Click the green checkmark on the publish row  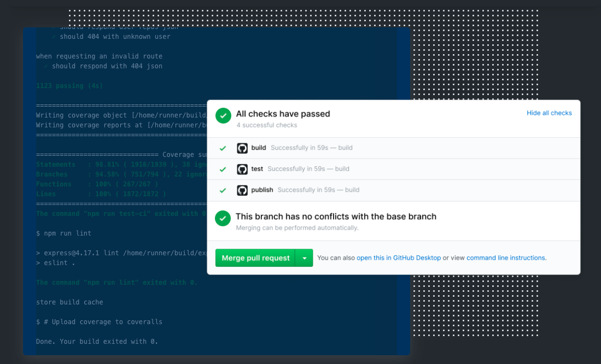(223, 190)
